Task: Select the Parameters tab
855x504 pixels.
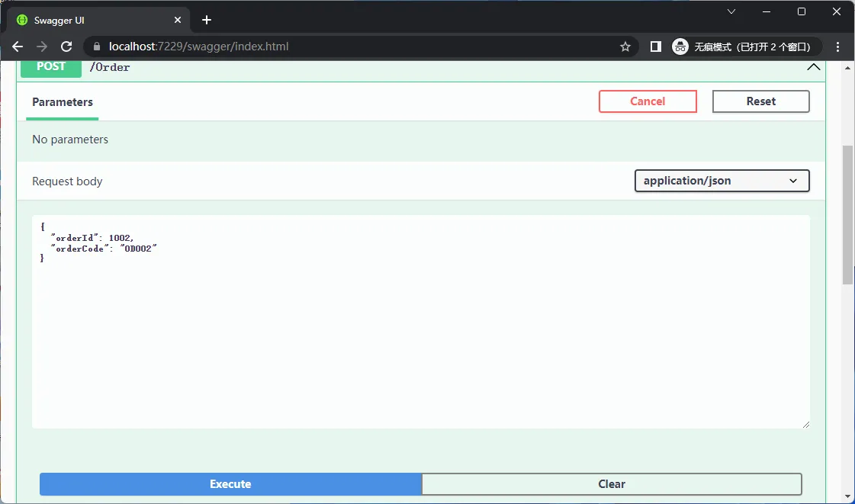Action: point(63,102)
